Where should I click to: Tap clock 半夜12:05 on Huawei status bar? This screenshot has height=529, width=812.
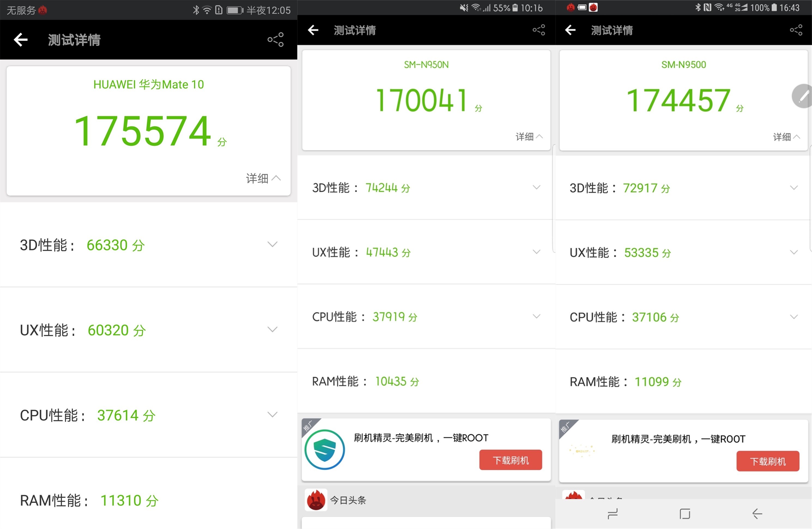268,10
